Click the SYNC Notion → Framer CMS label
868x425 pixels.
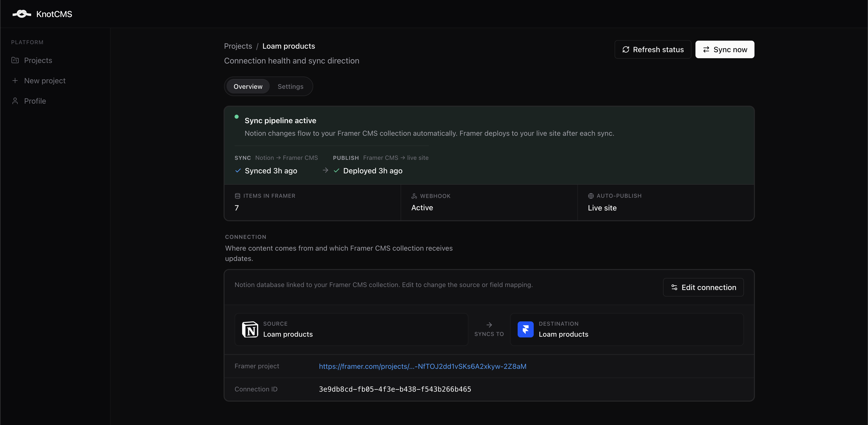coord(276,158)
